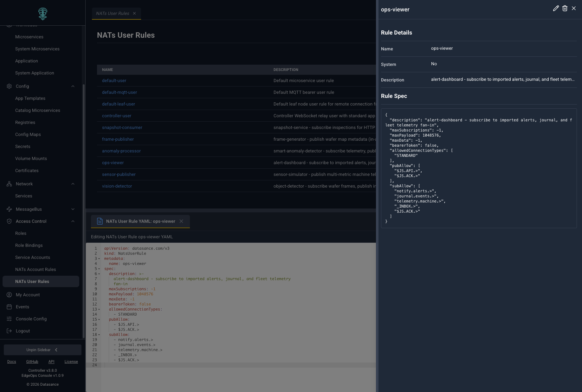
Task: Click the trash delete icon for ops-viewer
Action: pos(565,9)
